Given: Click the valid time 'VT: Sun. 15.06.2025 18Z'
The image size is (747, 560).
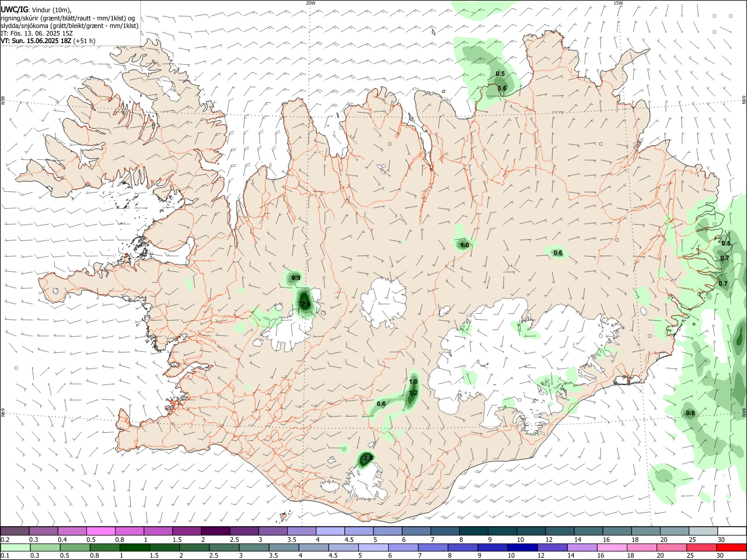Looking at the screenshot, I should [36, 41].
